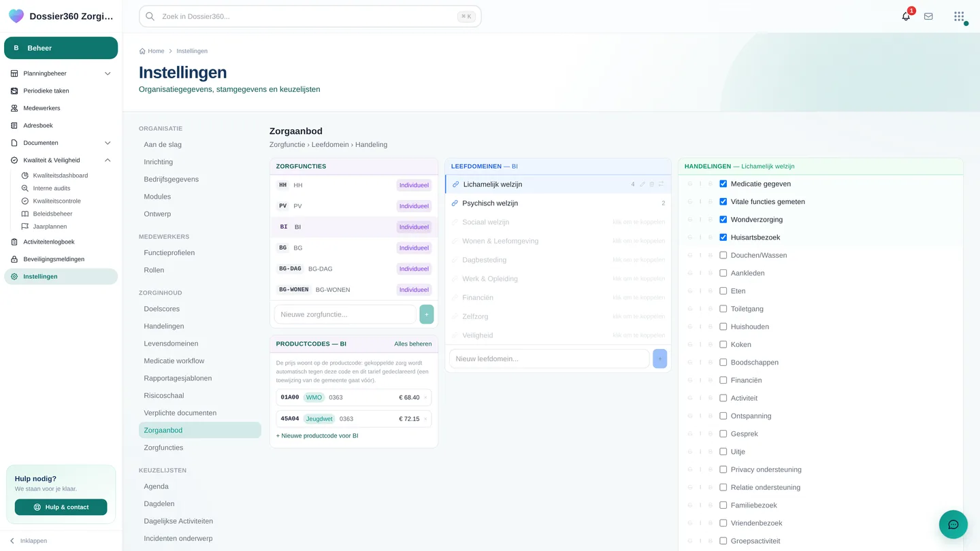Click the search magnifier icon
This screenshot has width=980, height=551.
(x=150, y=16)
